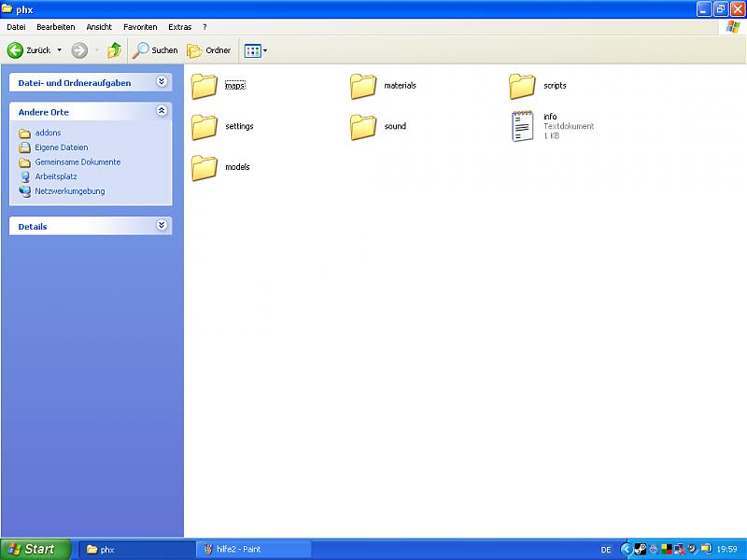This screenshot has height=560, width=747.
Task: Select the sound folder icon
Action: coord(363,127)
